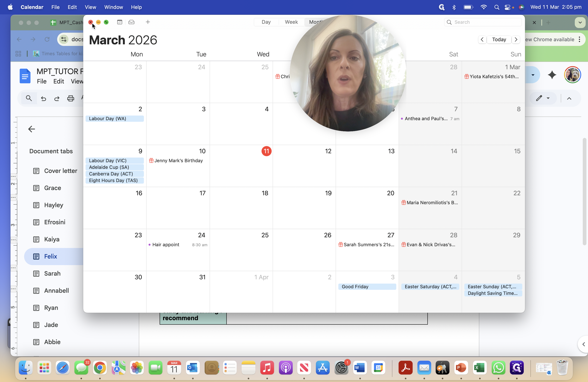The width and height of the screenshot is (588, 382).
Task: Switch calendar to Day view
Action: click(266, 22)
